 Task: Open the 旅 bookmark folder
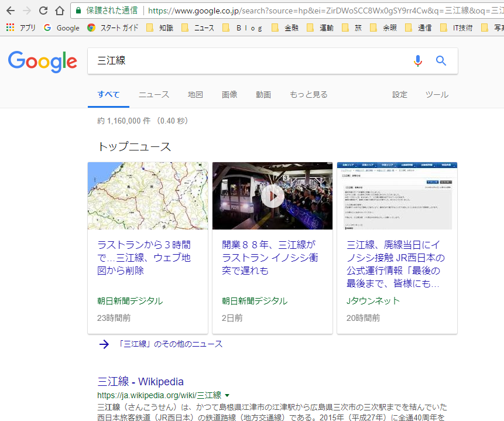[352, 28]
